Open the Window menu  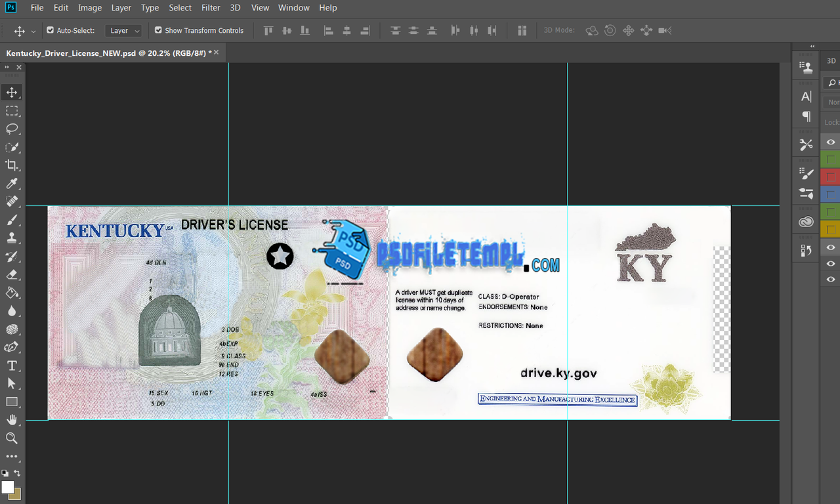point(293,8)
